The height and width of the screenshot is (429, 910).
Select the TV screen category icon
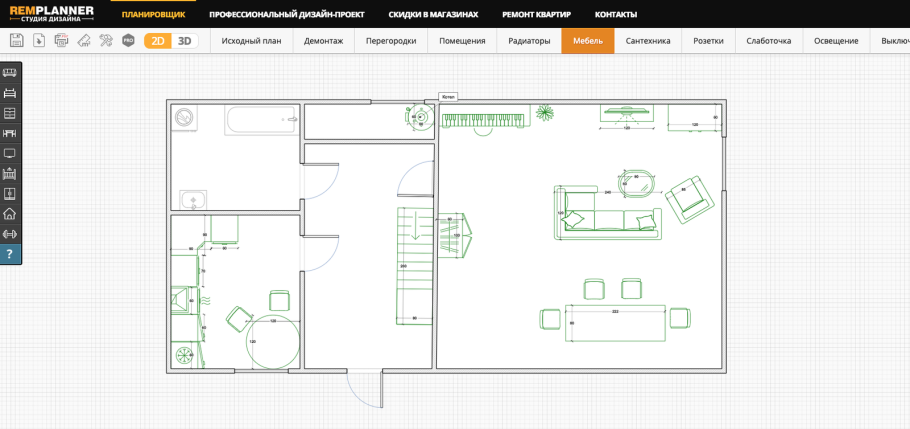(10, 153)
